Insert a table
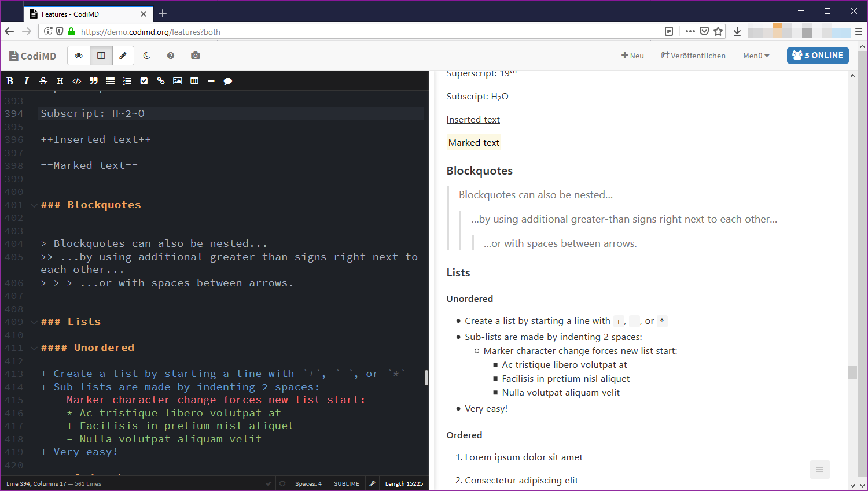 [194, 81]
